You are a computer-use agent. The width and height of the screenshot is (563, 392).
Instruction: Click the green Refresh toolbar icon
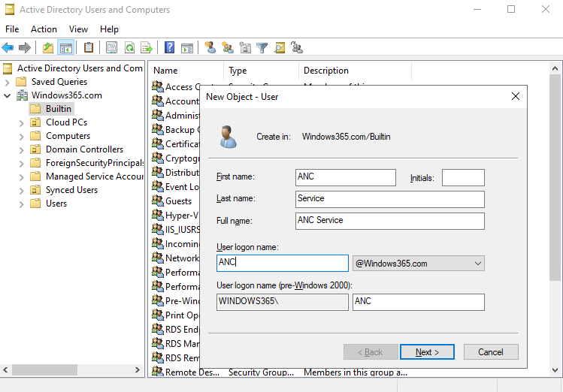[129, 47]
